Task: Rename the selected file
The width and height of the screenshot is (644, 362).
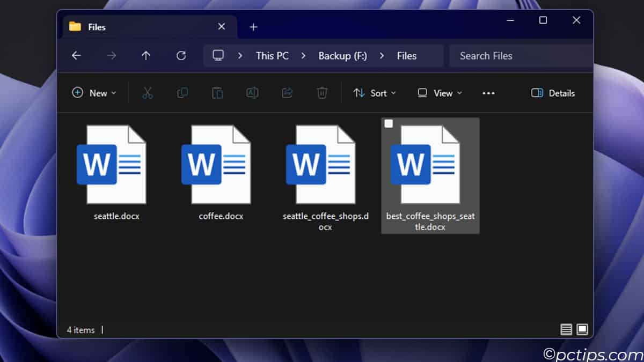Action: point(252,93)
